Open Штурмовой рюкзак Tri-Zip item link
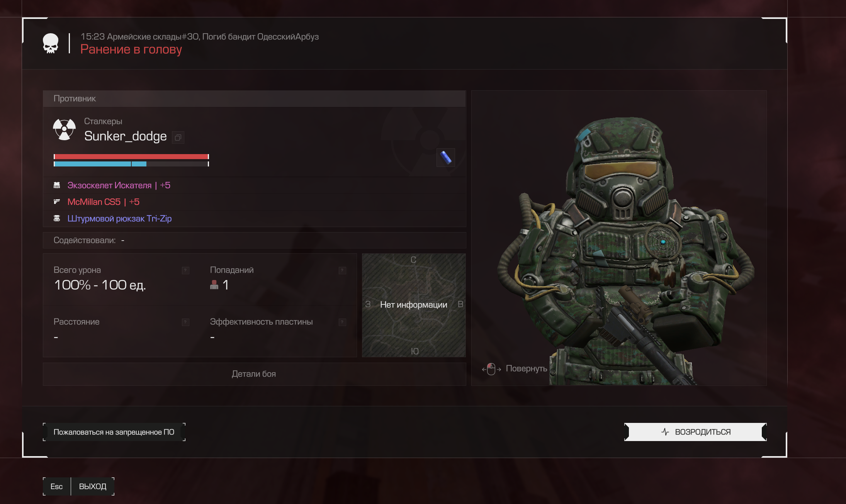 tap(119, 219)
